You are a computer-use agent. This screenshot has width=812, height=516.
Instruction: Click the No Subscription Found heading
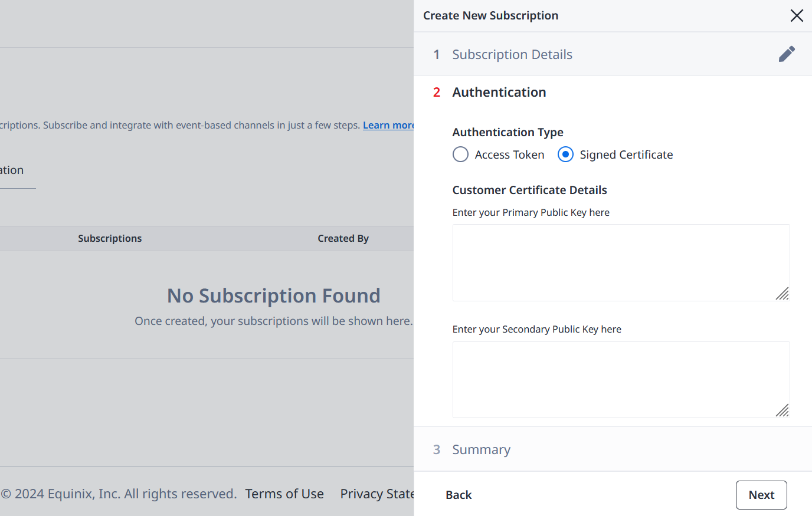(x=274, y=295)
